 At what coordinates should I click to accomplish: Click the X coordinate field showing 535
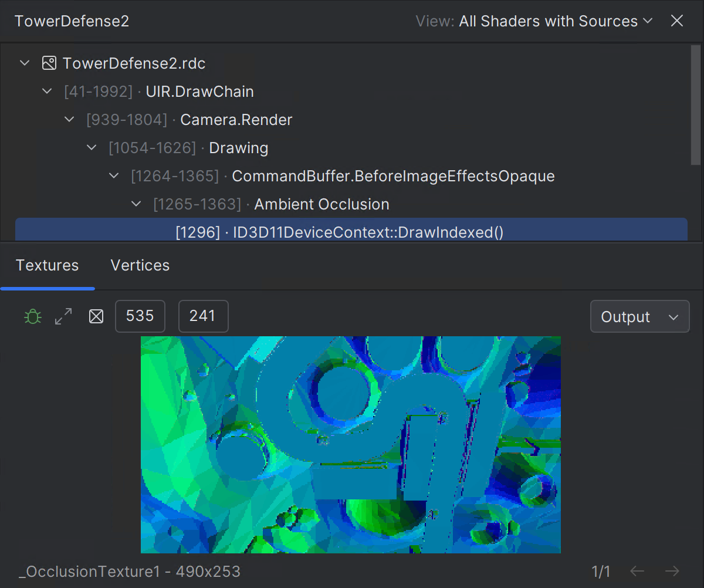[x=140, y=316]
